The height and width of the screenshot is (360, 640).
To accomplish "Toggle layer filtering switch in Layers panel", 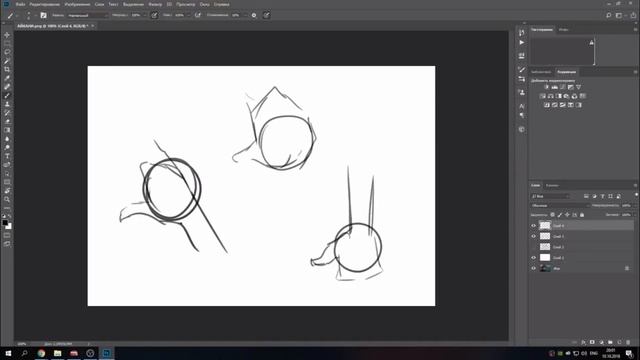I will coord(636,196).
